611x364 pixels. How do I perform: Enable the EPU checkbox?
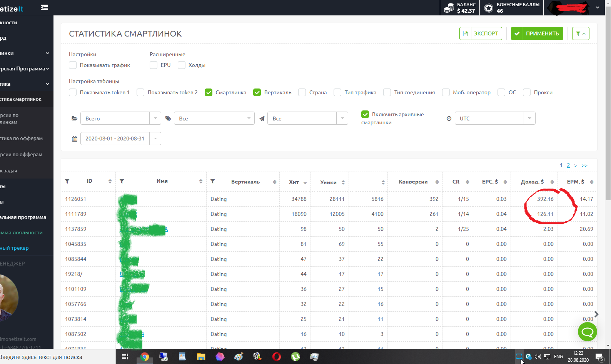[154, 65]
